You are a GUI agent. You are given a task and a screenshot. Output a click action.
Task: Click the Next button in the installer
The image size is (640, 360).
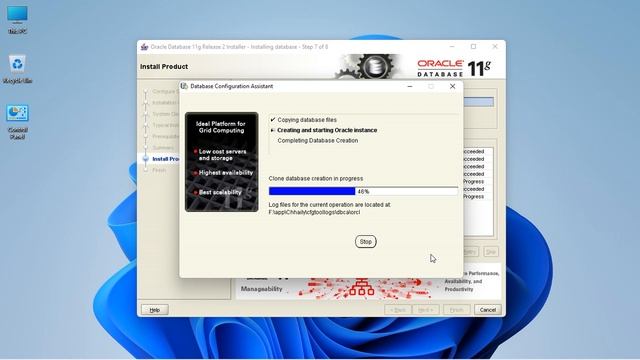425,310
